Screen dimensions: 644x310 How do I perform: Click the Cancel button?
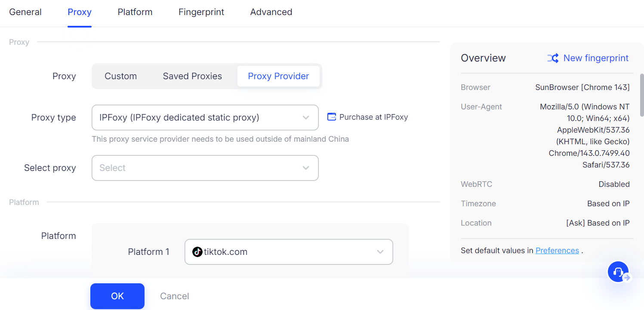[x=175, y=296]
